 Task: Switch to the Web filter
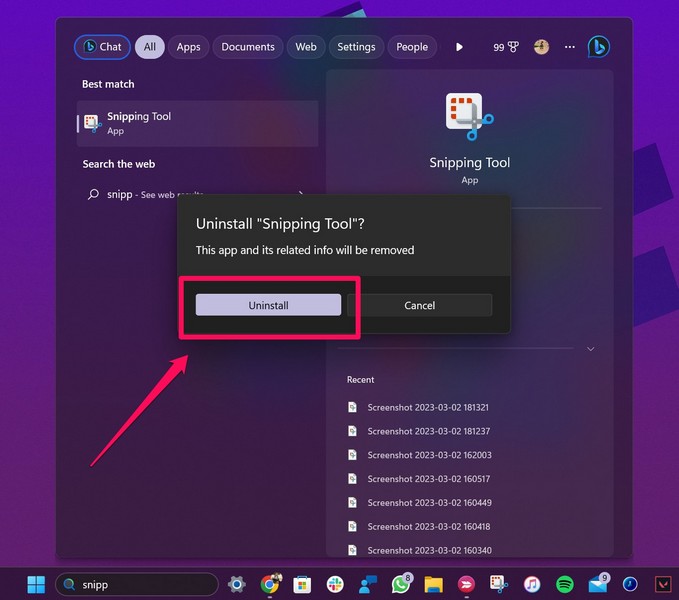306,47
